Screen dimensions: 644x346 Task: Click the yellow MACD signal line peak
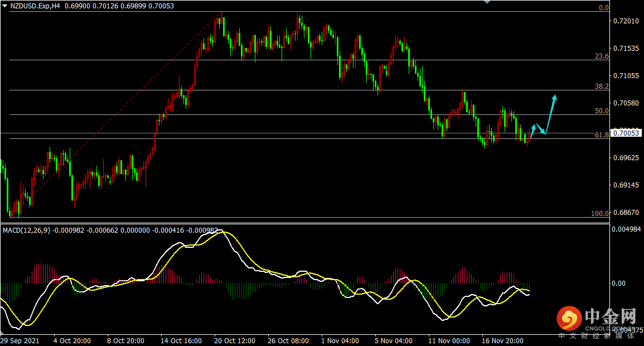tap(221, 232)
